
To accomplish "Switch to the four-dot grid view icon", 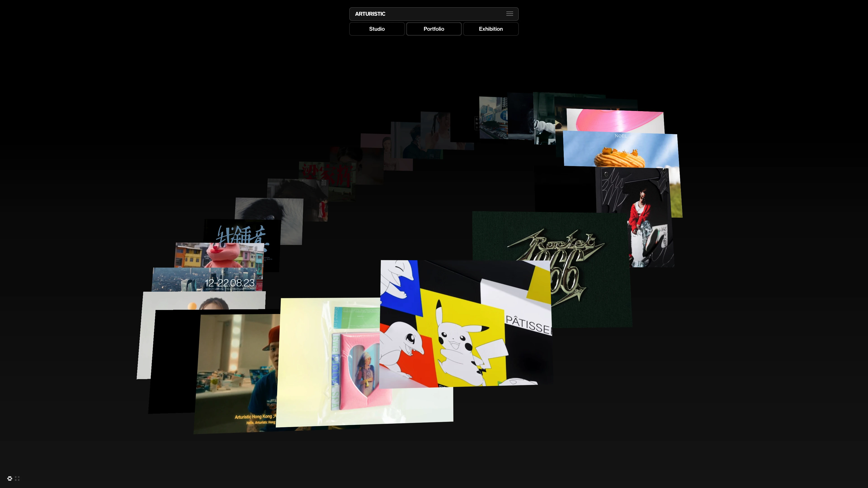I will point(17,478).
